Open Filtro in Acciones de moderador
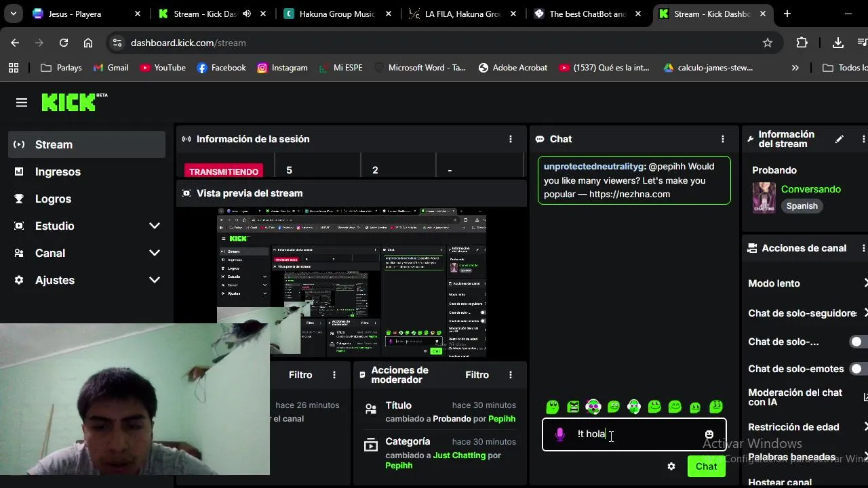This screenshot has height=488, width=868. pos(477,375)
